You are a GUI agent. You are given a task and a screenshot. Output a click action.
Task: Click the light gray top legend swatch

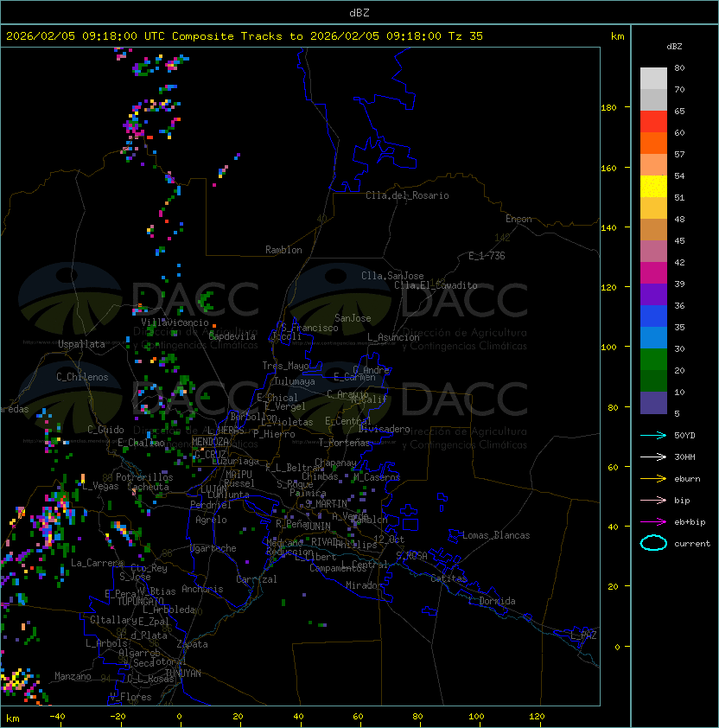point(653,78)
